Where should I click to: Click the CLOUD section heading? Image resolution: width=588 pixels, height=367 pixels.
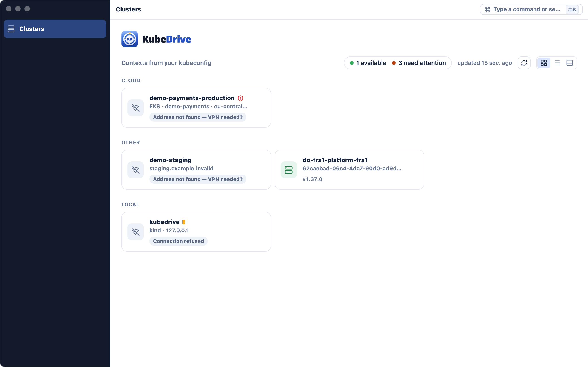(x=131, y=80)
